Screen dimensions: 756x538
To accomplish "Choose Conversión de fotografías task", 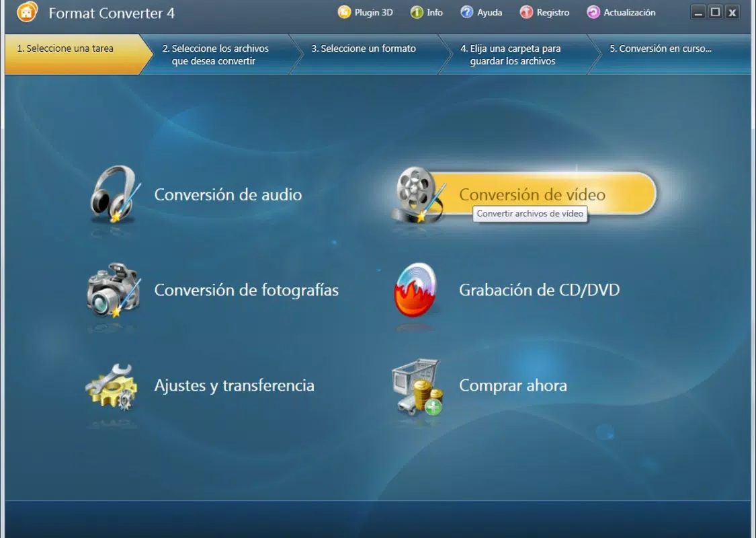I will tap(247, 290).
